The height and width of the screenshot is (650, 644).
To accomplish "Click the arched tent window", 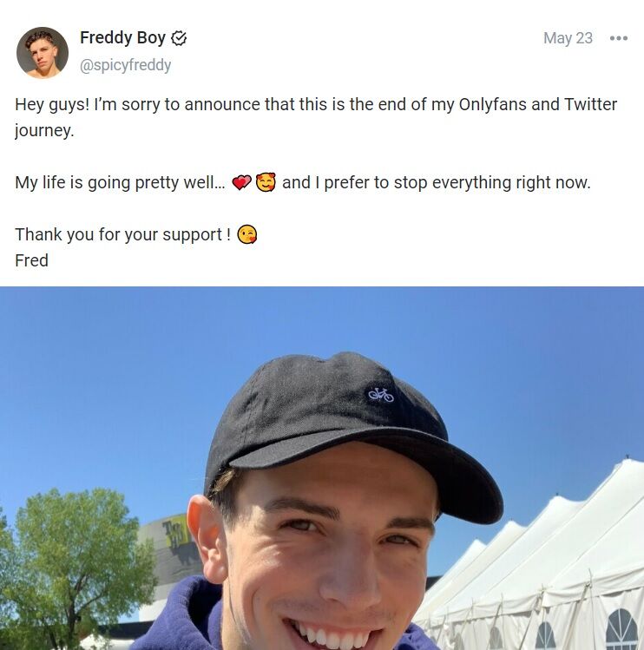I will (621, 629).
